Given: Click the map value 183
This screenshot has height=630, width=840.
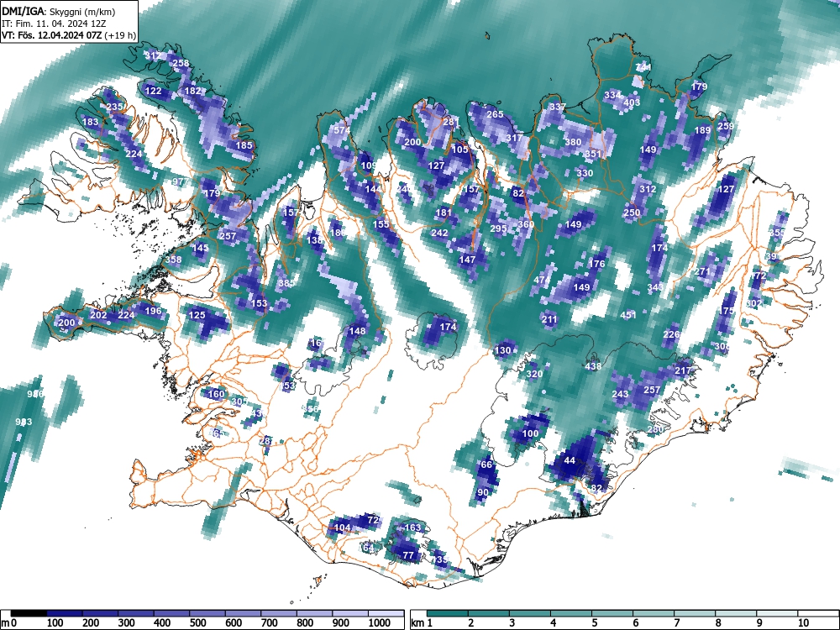Looking at the screenshot, I should 91,122.
